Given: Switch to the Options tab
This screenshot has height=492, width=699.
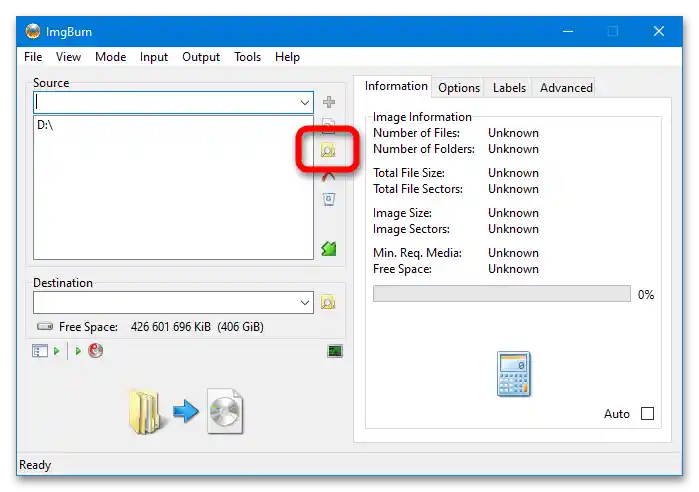Looking at the screenshot, I should (x=459, y=88).
